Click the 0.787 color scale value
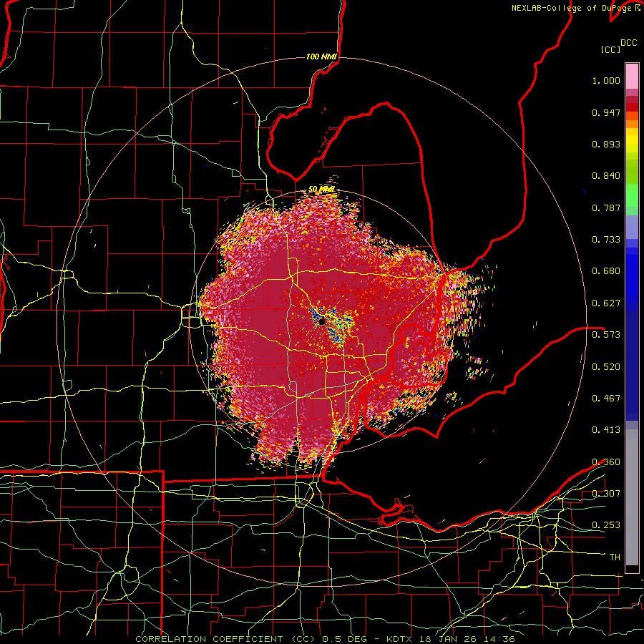Viewport: 644px width, 644px height. tap(606, 208)
